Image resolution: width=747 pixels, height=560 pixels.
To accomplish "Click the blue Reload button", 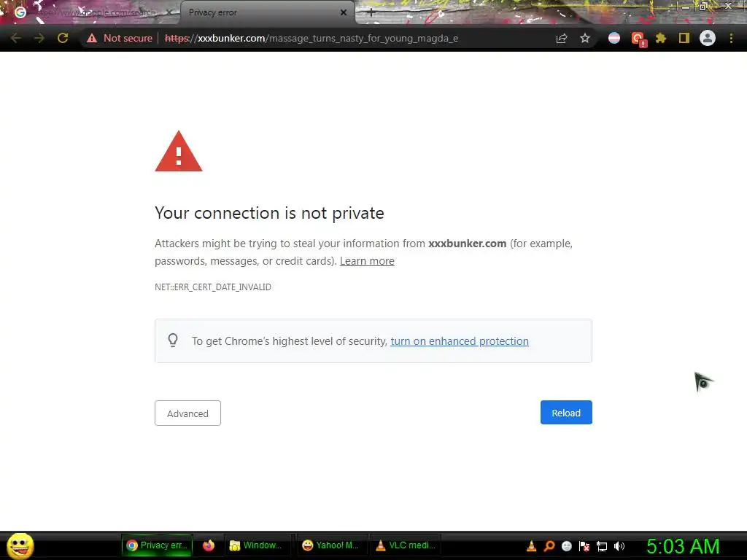I will tap(566, 413).
